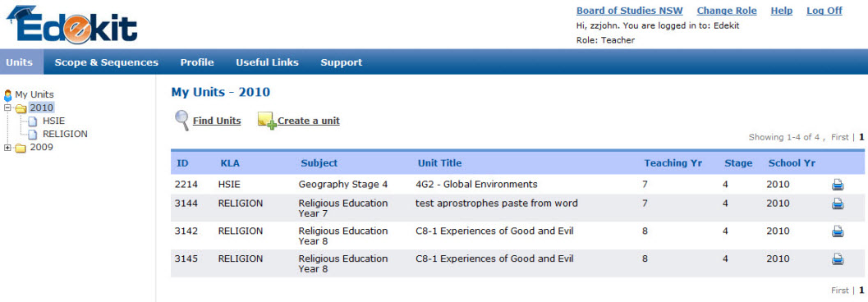This screenshot has width=868, height=302.
Task: Select HSIE under the 2010 folder
Action: pos(53,121)
